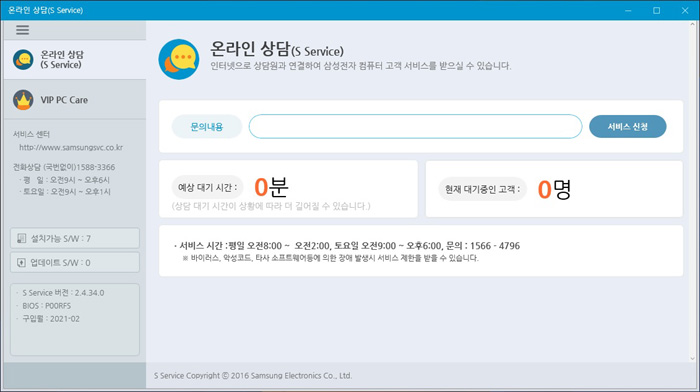This screenshot has width=700, height=392.
Task: Click the 온라인 상담 chat bubble sidebar icon
Action: pyautogui.click(x=23, y=59)
